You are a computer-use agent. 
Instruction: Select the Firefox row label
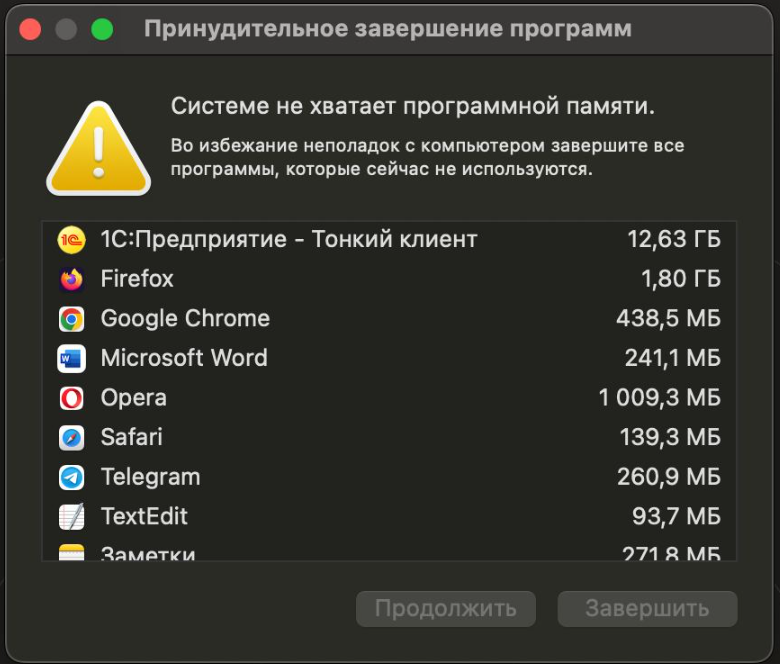pyautogui.click(x=137, y=279)
